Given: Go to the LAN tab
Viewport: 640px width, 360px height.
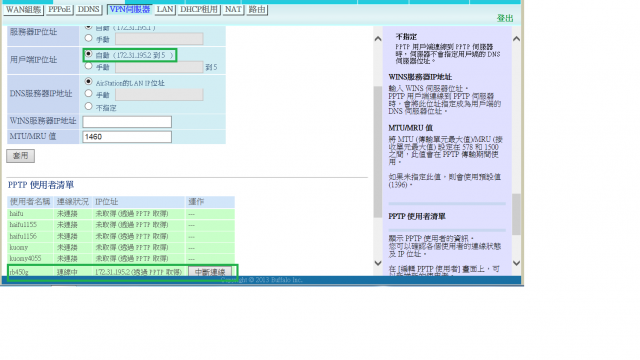Looking at the screenshot, I should point(165,10).
